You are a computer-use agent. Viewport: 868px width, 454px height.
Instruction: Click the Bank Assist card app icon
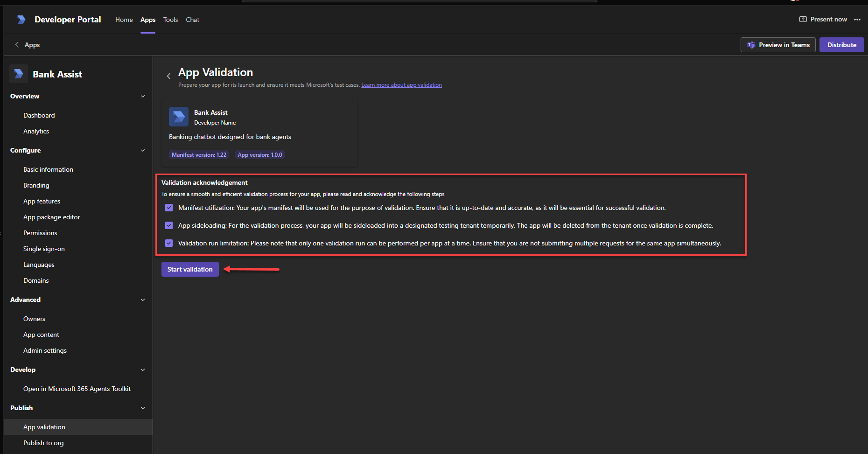pos(179,117)
